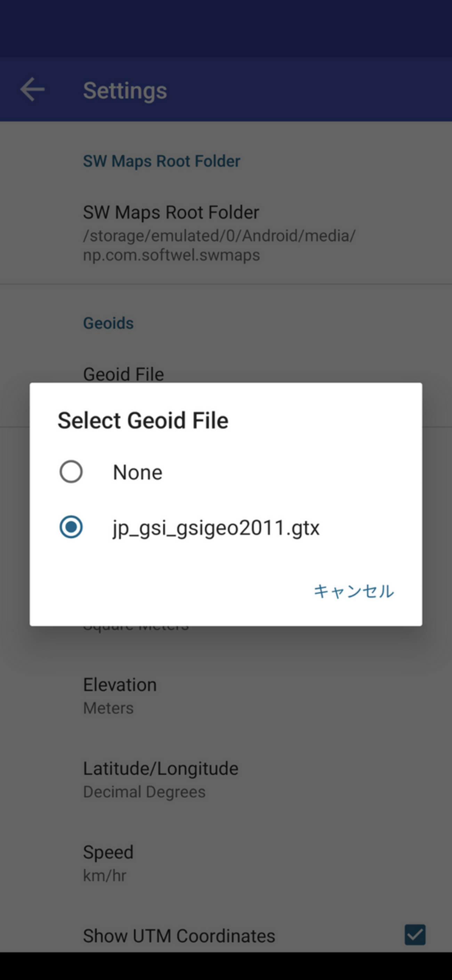Tap the /storage/emulated/0 root folder path
This screenshot has height=980, width=452.
pos(219,245)
